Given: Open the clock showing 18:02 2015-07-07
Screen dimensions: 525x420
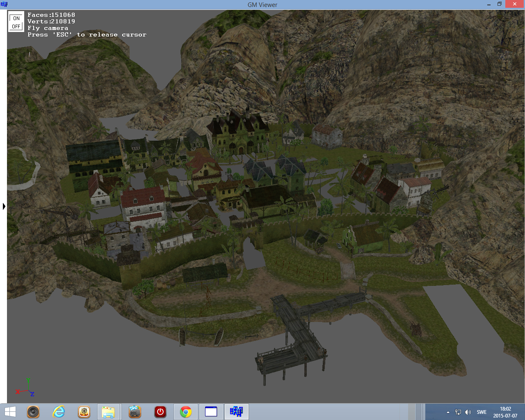Looking at the screenshot, I should click(505, 412).
